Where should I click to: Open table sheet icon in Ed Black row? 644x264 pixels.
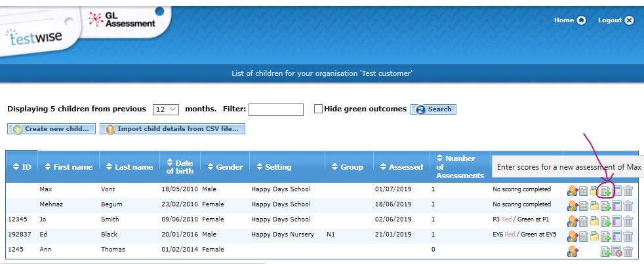pos(584,236)
